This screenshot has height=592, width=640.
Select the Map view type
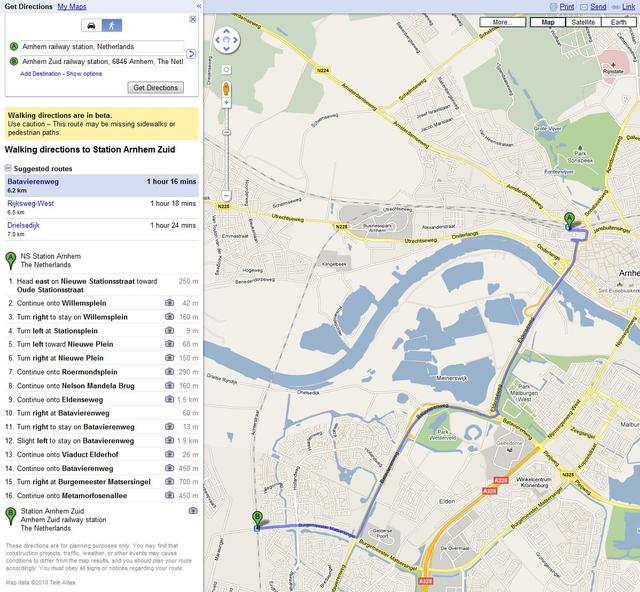(547, 22)
